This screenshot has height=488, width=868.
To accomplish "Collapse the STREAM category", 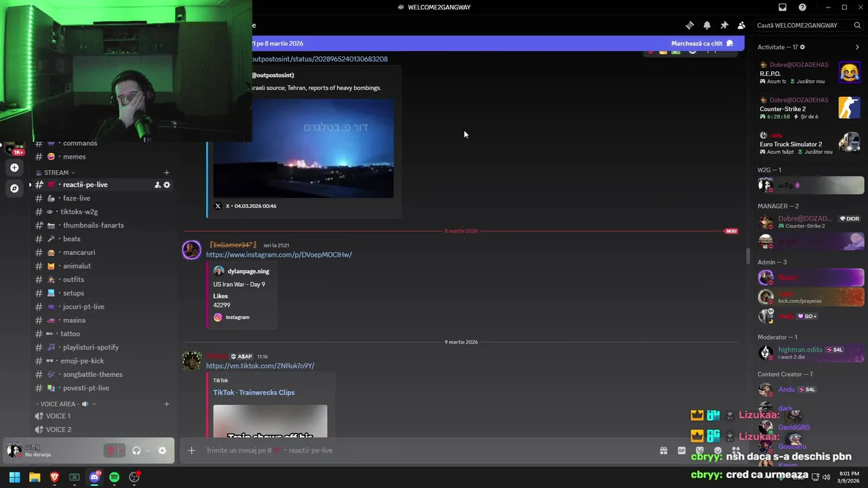I will (56, 172).
